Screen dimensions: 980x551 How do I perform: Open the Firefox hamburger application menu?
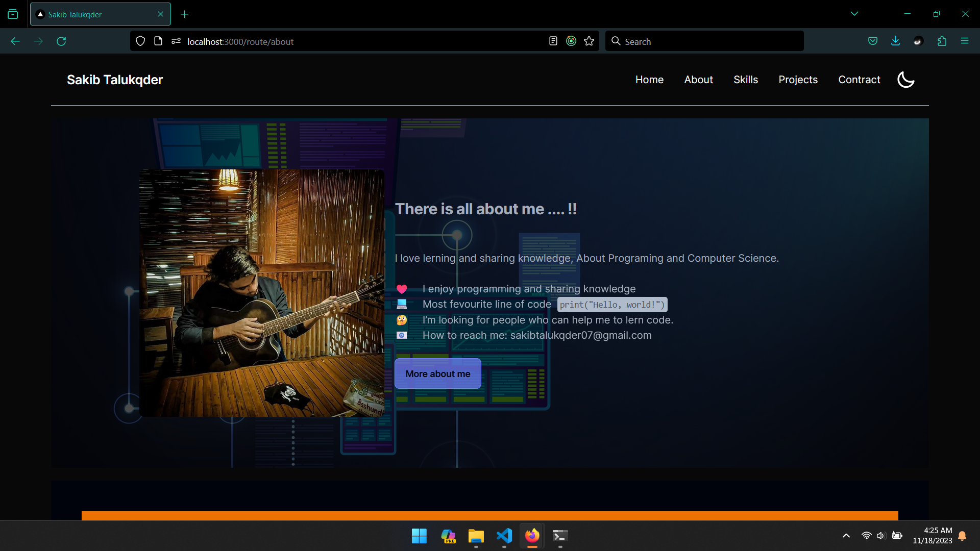964,41
